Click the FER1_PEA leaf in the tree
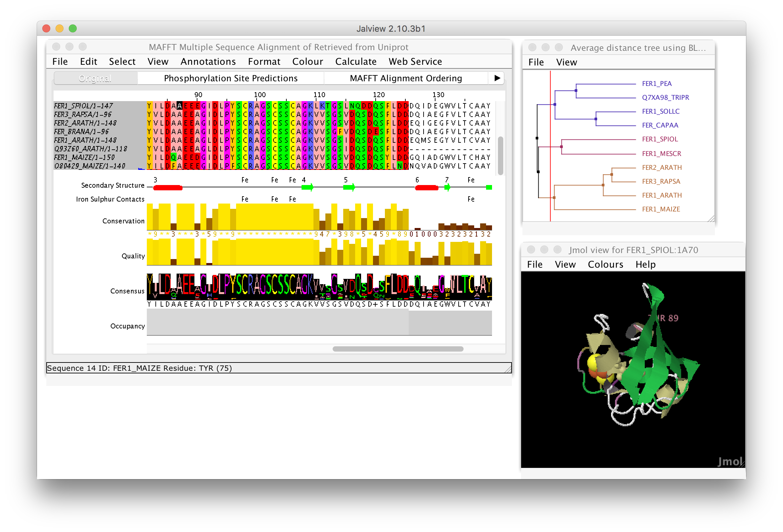Screen dimensions: 783x532 [657, 84]
